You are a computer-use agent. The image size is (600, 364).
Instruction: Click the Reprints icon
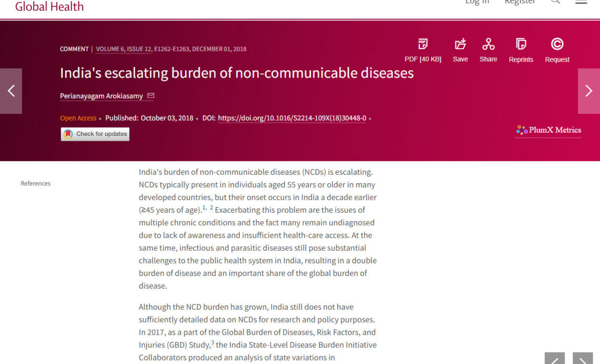(521, 44)
